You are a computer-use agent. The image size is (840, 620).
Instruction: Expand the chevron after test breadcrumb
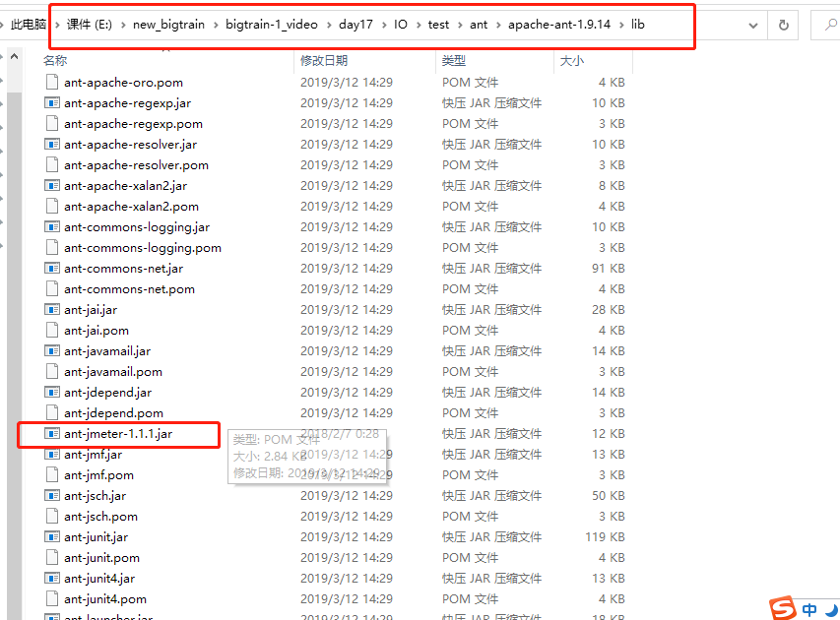(x=460, y=25)
